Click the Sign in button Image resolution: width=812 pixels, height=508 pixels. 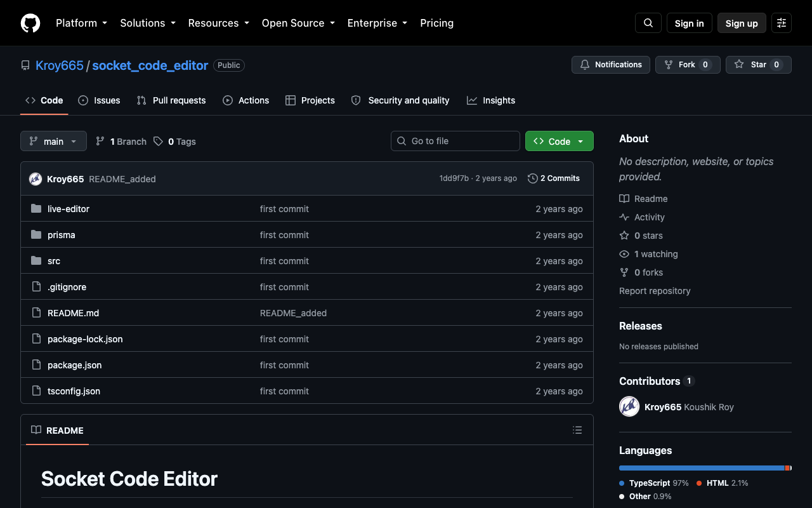(690, 23)
